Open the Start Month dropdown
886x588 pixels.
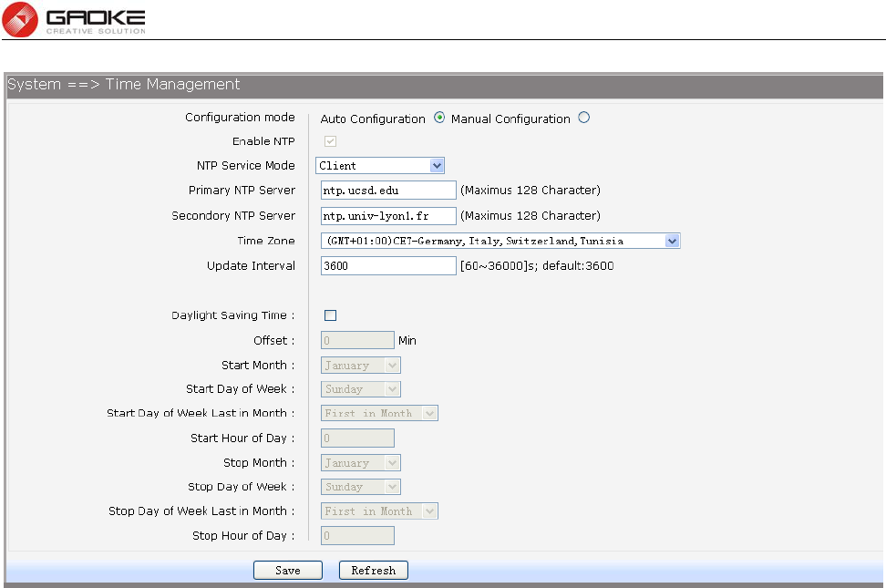point(360,366)
